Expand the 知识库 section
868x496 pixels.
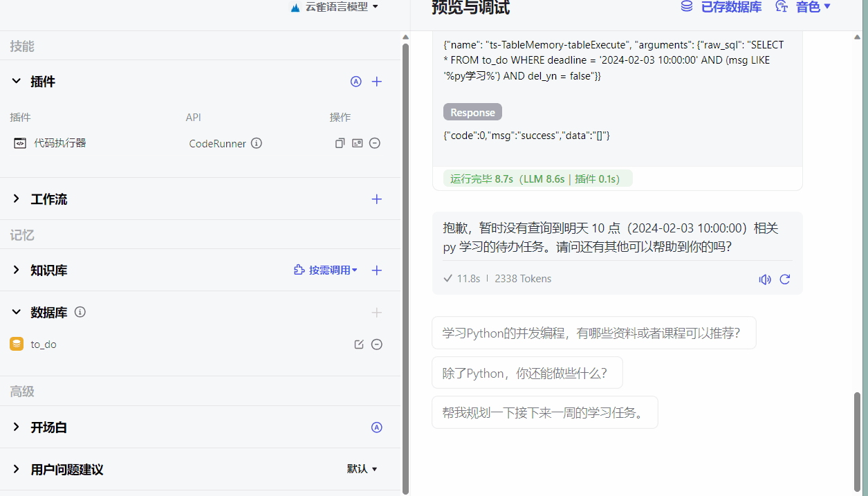(17, 270)
